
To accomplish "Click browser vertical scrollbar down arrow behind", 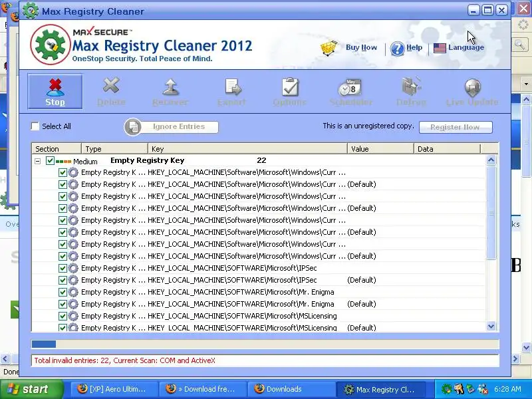I will pyautogui.click(x=526, y=347).
